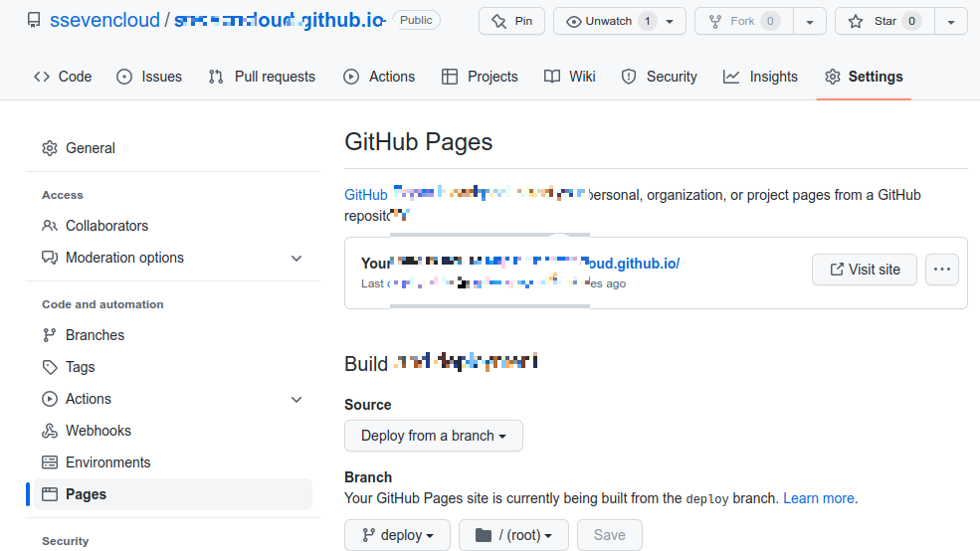This screenshot has height=551, width=980.
Task: Open Tags settings
Action: tap(173, 367)
